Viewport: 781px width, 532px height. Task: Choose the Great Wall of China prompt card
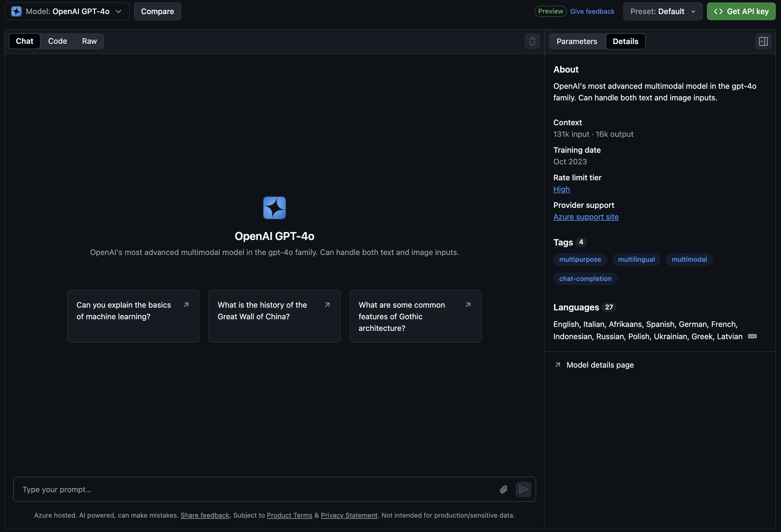pyautogui.click(x=274, y=316)
